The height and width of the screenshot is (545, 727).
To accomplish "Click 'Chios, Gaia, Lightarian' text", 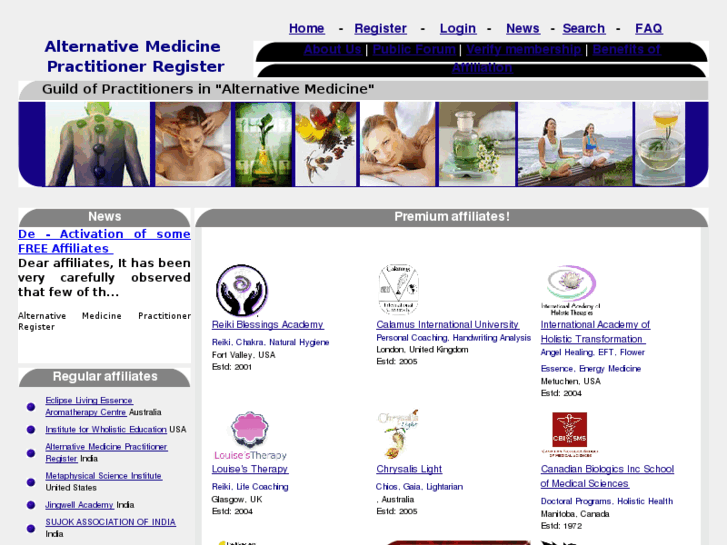I will click(x=419, y=487).
